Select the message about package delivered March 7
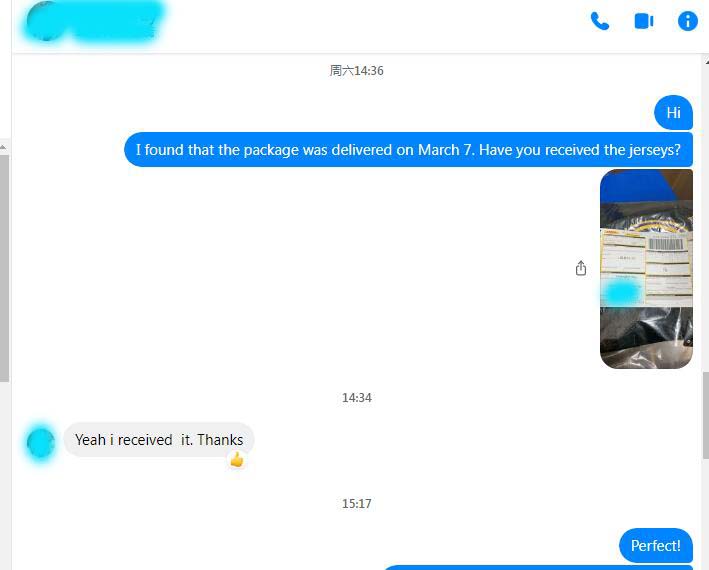709x570 pixels. tap(408, 150)
